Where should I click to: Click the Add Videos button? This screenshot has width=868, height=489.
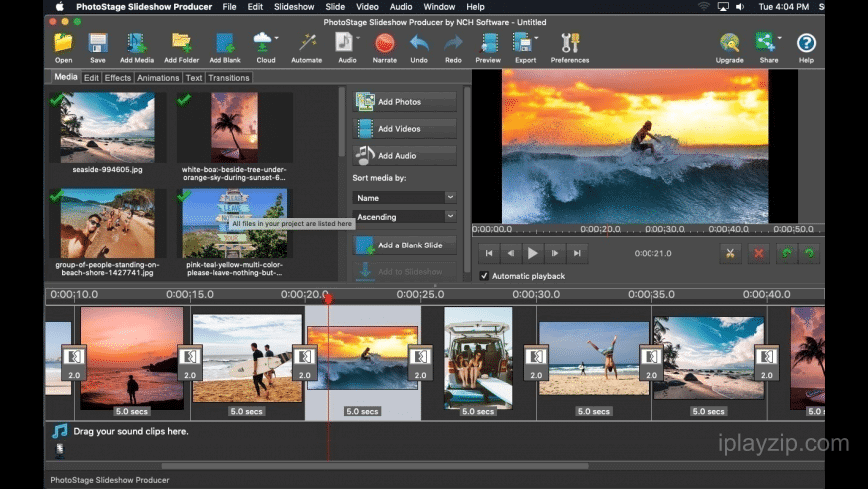pyautogui.click(x=404, y=129)
